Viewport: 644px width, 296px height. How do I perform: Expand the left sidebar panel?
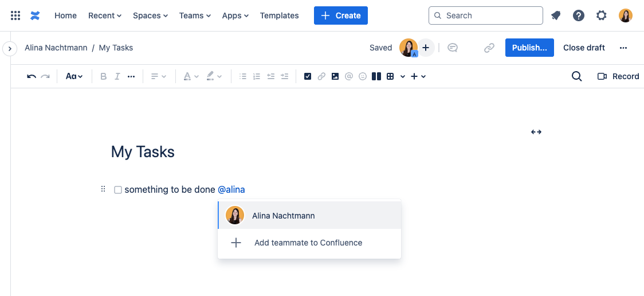9,49
